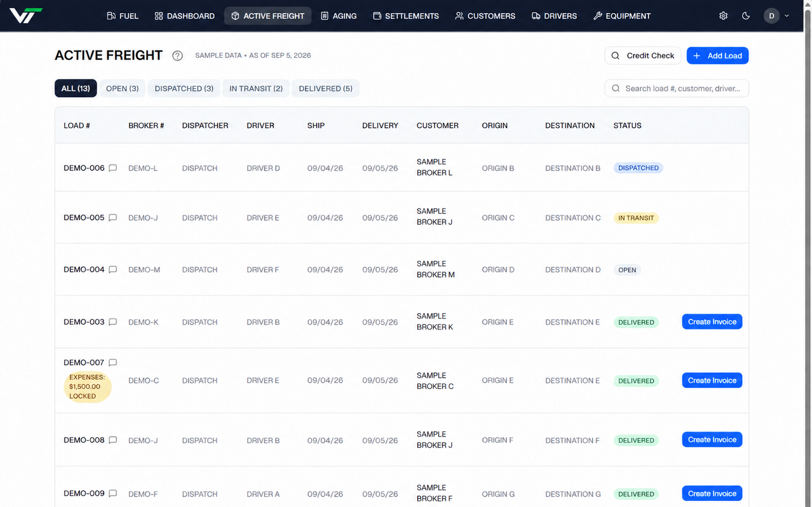Click the DISPATCHER column header
This screenshot has height=507, width=812.
[205, 125]
